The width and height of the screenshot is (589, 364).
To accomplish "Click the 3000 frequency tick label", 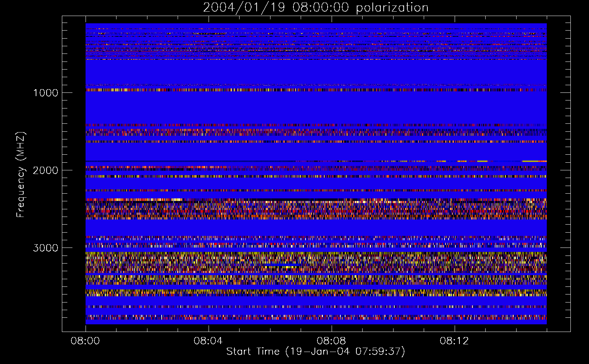I will [46, 248].
